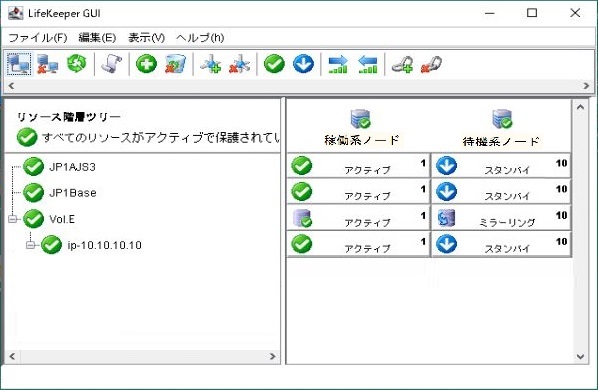Screen dimensions: 598x390
Task: Click the Out of Service blue arrow toolbar icon
Action: (304, 64)
